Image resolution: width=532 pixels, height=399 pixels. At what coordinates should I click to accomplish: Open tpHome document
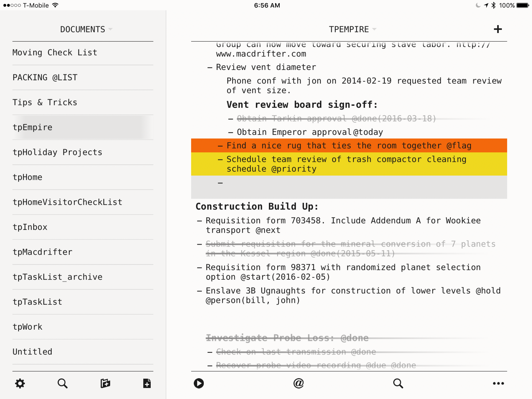83,177
